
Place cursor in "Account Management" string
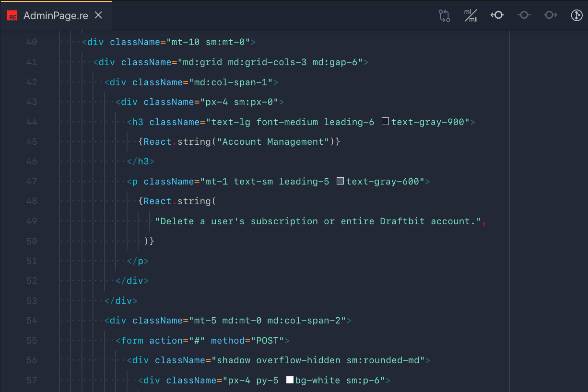pos(273,142)
